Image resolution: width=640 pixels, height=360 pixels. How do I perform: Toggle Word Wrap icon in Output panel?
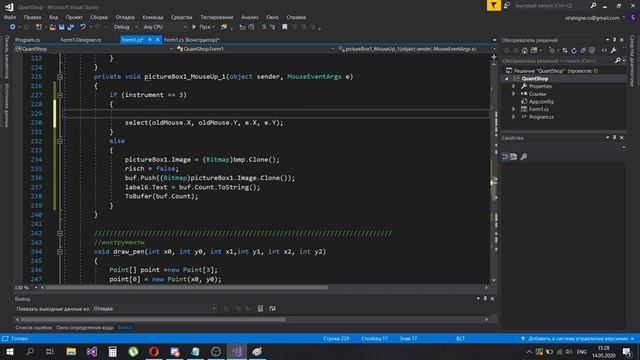pyautogui.click(x=272, y=309)
